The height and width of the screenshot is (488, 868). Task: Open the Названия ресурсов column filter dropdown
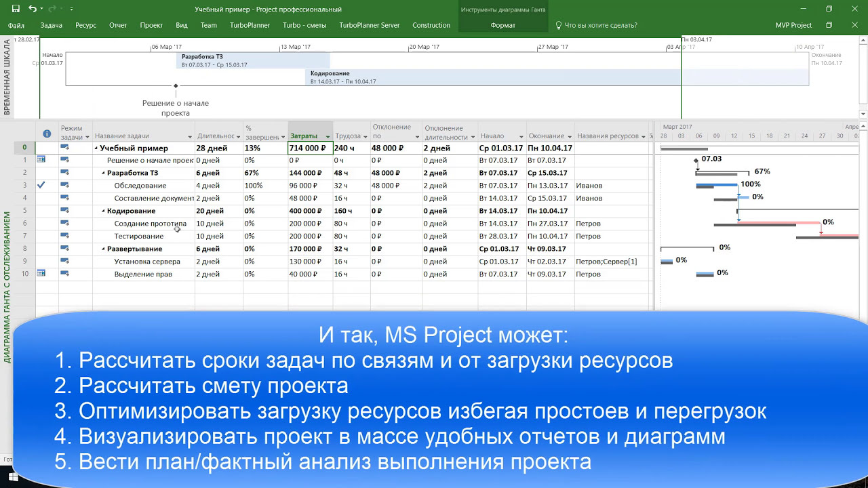[643, 137]
